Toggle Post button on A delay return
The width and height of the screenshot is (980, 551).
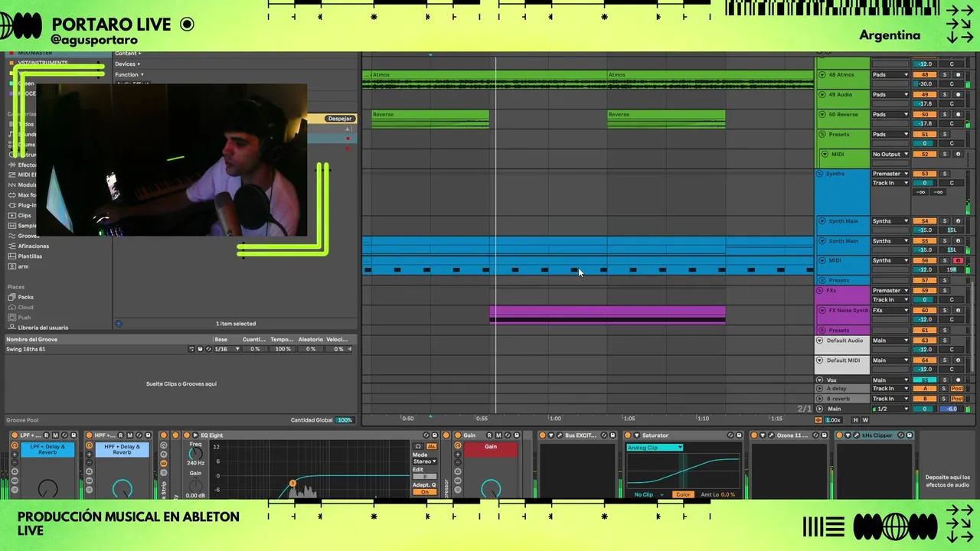coord(957,389)
